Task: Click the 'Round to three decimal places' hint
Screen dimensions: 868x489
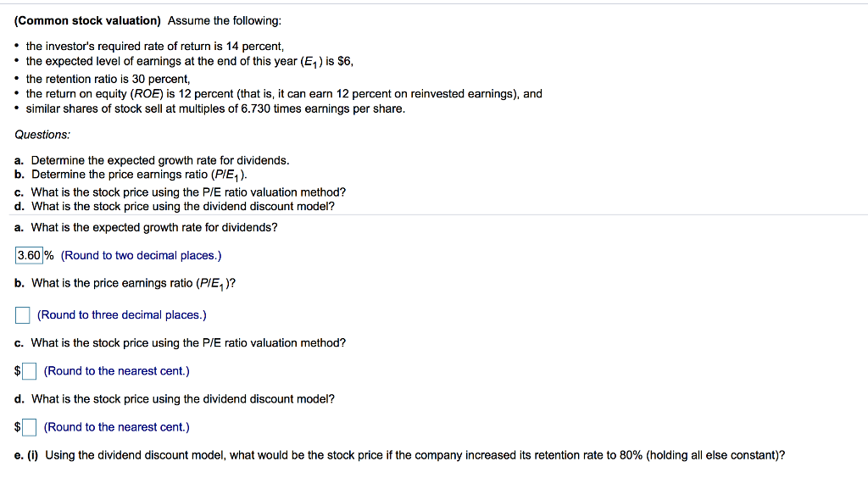Action: (x=122, y=314)
